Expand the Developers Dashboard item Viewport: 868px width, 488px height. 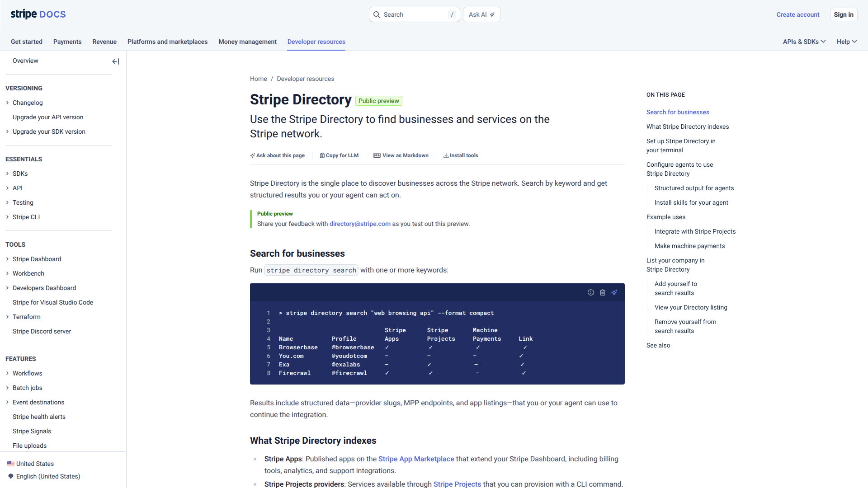click(x=7, y=288)
